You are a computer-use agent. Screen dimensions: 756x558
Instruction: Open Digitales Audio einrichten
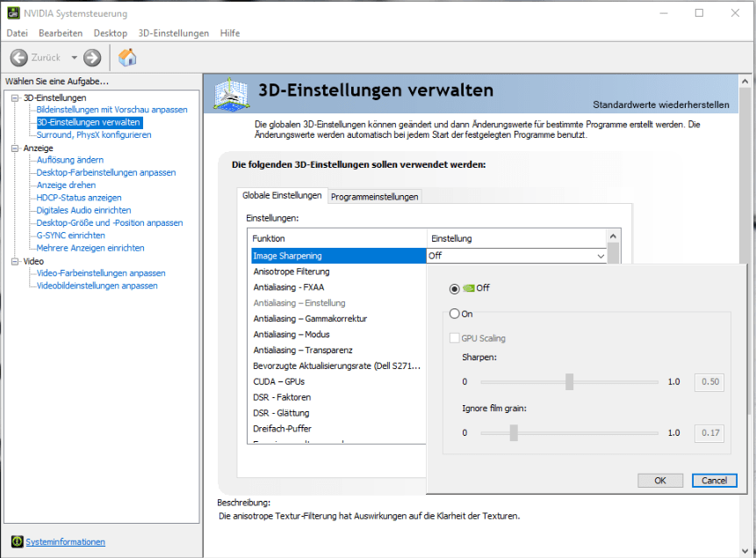tap(84, 210)
